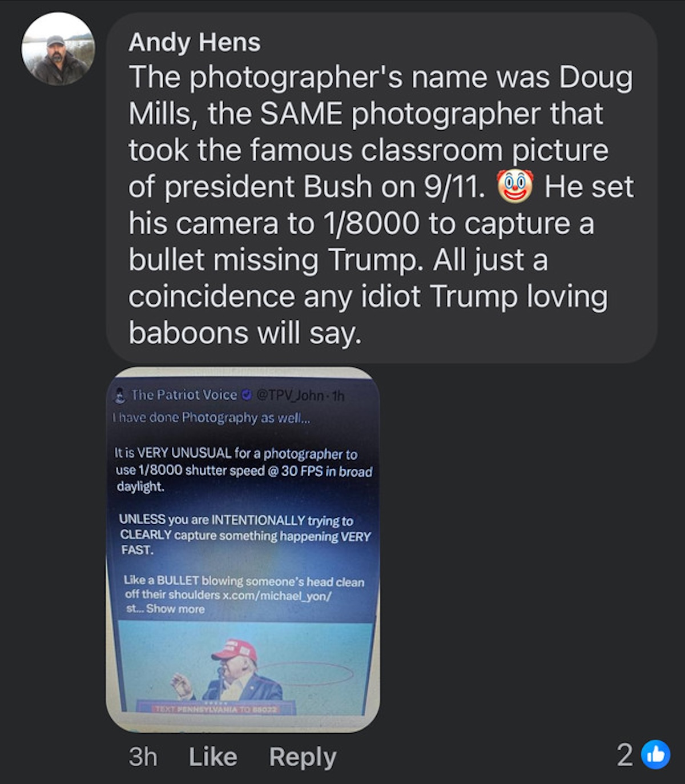This screenshot has height=784, width=685.
Task: Click the TEXT PENNSYLVANIA TO 88022 banner
Action: point(215,709)
